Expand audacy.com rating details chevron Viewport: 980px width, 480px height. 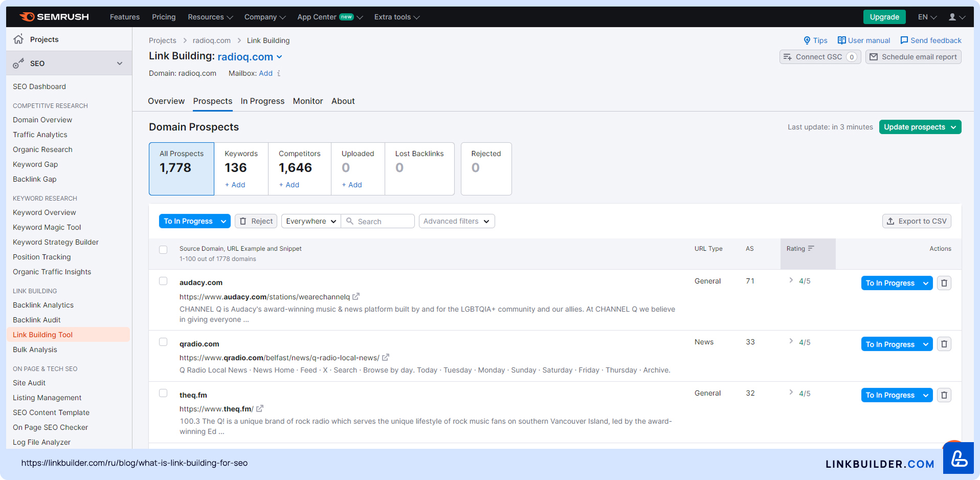[x=791, y=280]
